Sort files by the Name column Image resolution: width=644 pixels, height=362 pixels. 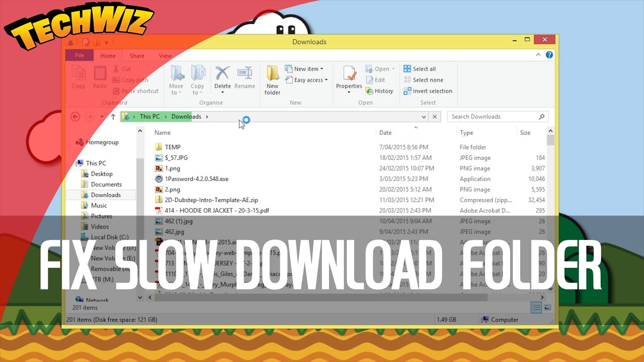(163, 133)
